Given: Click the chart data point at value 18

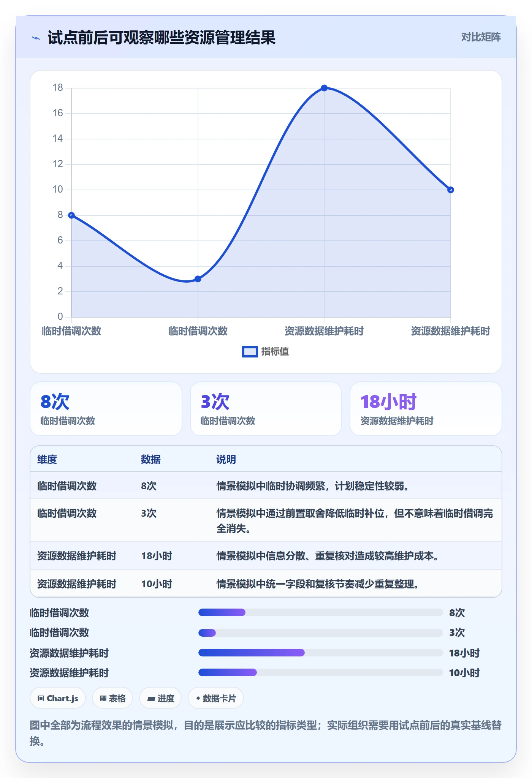Looking at the screenshot, I should [x=324, y=88].
